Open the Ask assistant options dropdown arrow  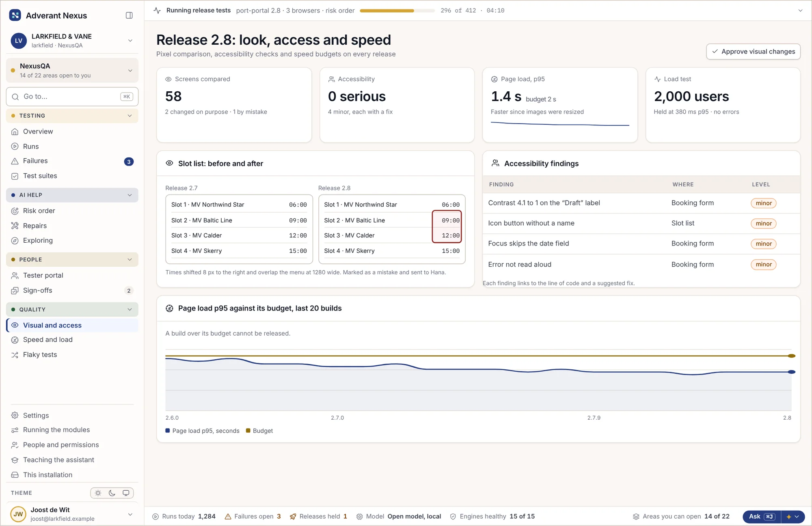coord(793,517)
